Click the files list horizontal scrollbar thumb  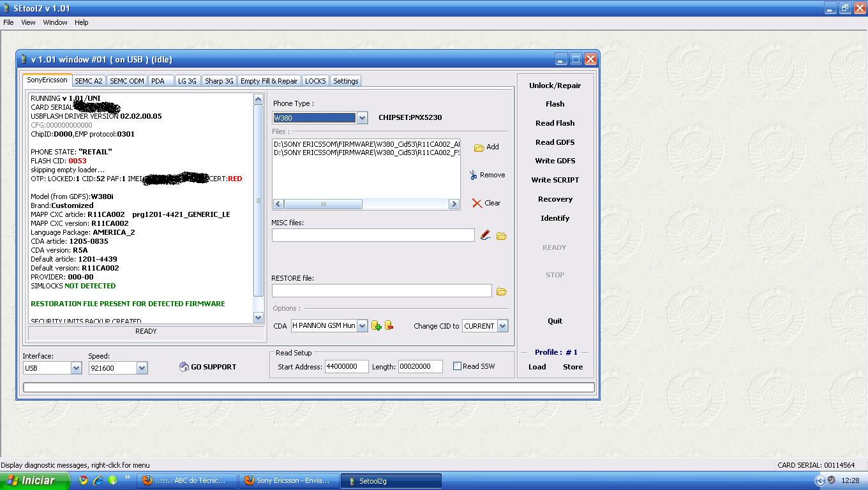(323, 204)
